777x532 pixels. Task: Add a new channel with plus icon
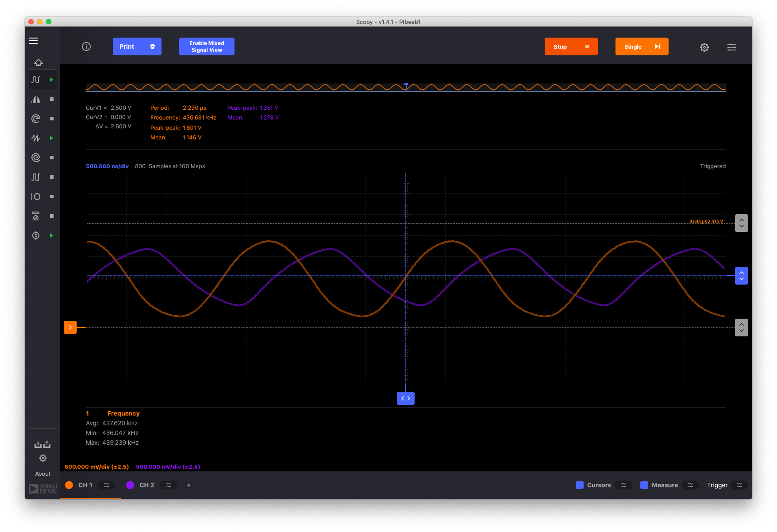189,485
